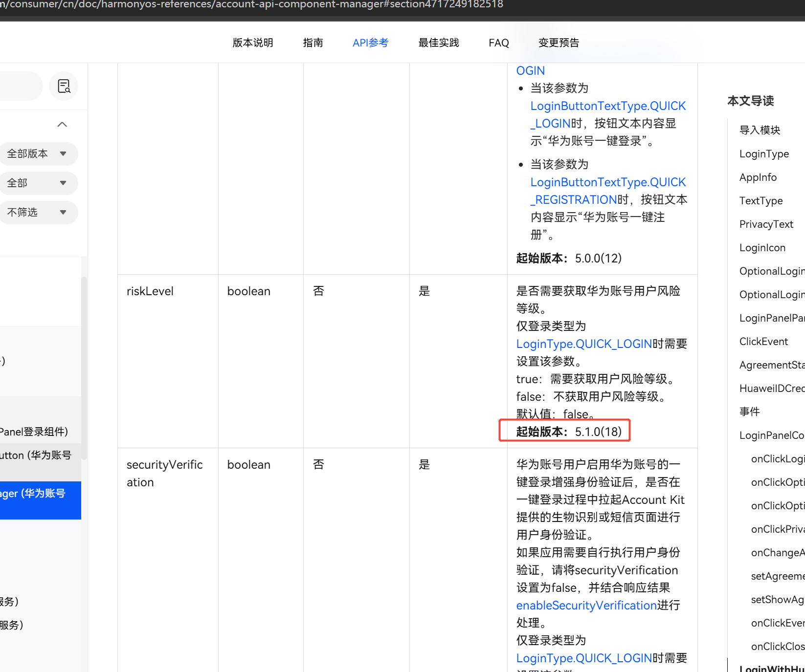Jump to onChangeA outline sub-entry
The width and height of the screenshot is (805, 672).
click(778, 553)
